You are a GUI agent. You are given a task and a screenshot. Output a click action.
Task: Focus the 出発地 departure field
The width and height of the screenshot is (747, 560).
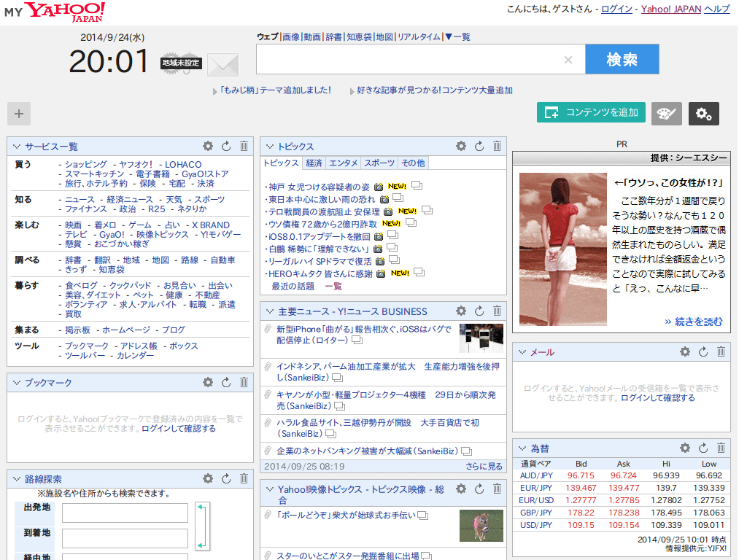pyautogui.click(x=125, y=513)
